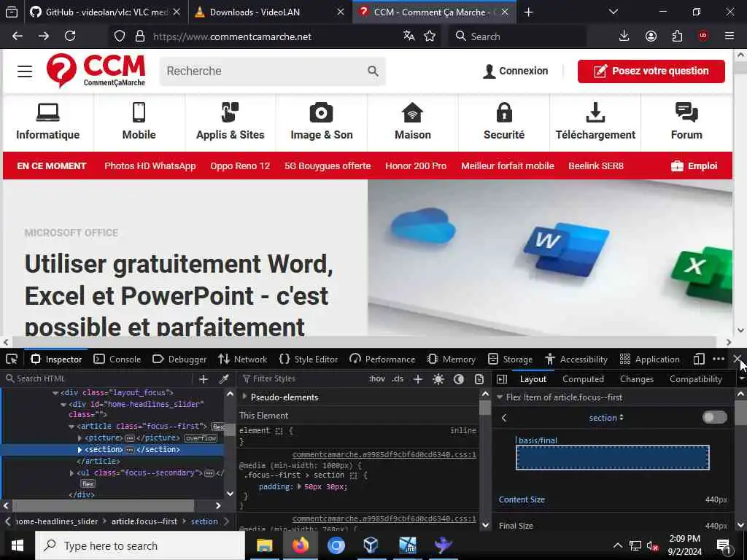Switch to Debugger panel
This screenshot has width=747, height=560.
click(x=179, y=359)
